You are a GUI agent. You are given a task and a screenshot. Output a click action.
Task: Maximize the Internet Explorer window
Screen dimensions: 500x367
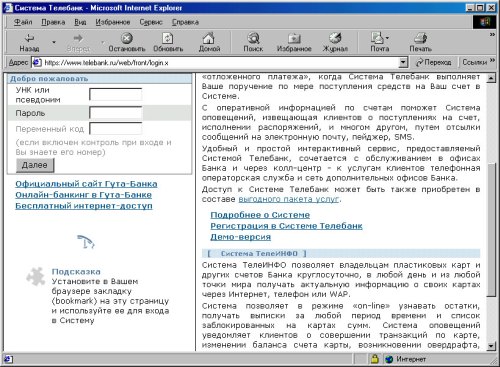(x=479, y=8)
